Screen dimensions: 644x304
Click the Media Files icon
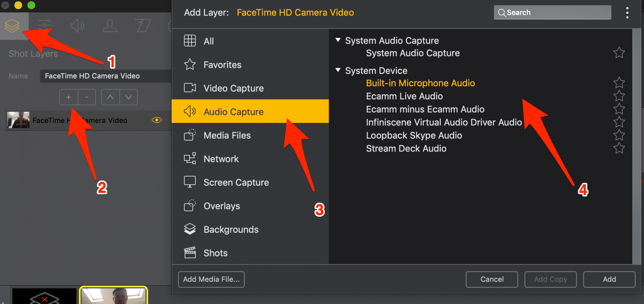point(190,135)
